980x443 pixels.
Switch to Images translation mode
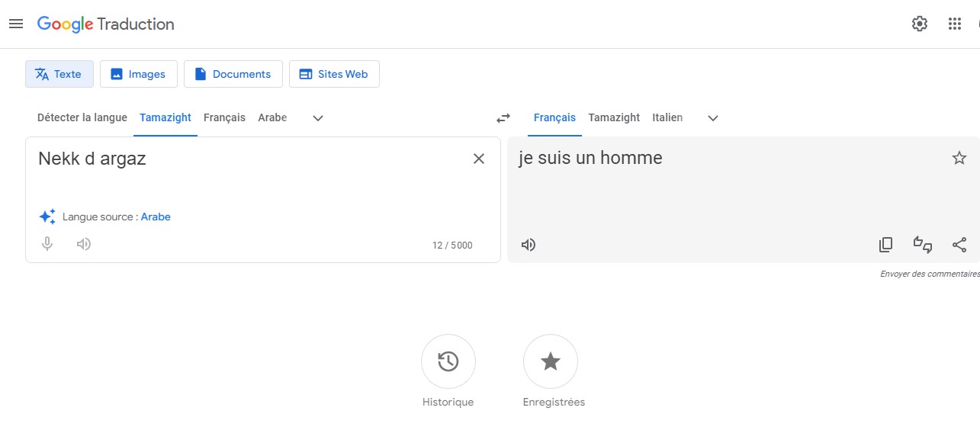click(139, 74)
